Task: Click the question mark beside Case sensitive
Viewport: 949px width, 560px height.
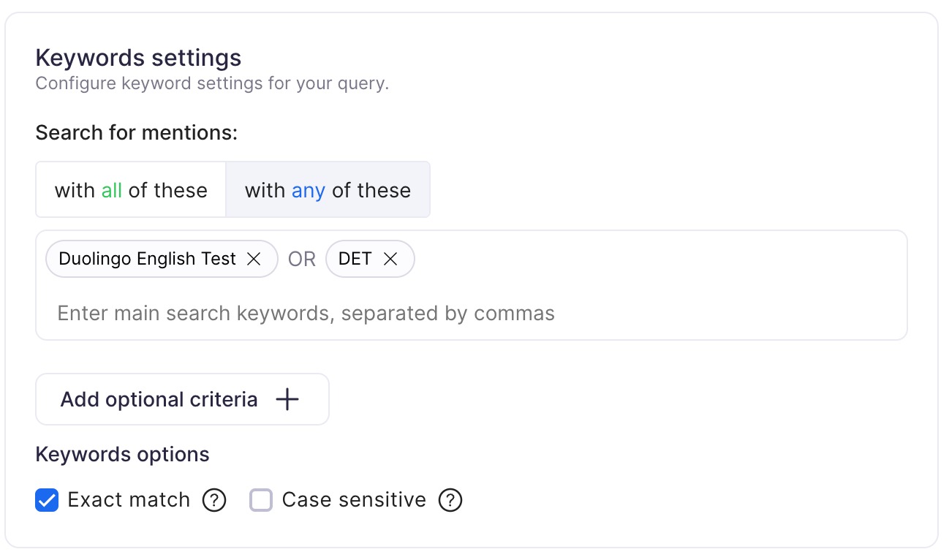Action: click(x=450, y=500)
